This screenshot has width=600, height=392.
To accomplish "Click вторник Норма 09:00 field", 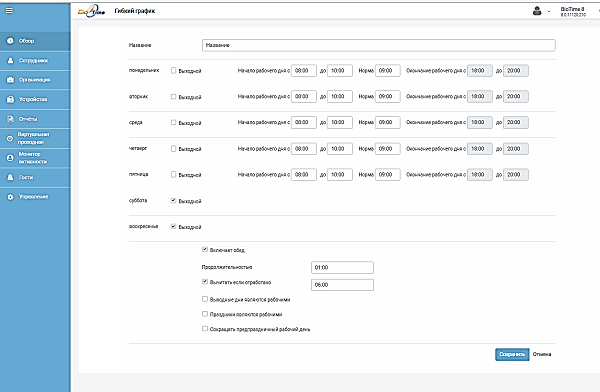I will click(388, 96).
